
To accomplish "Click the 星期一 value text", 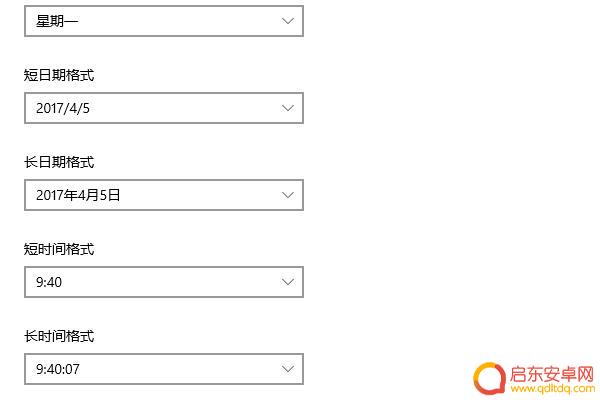I will (57, 21).
